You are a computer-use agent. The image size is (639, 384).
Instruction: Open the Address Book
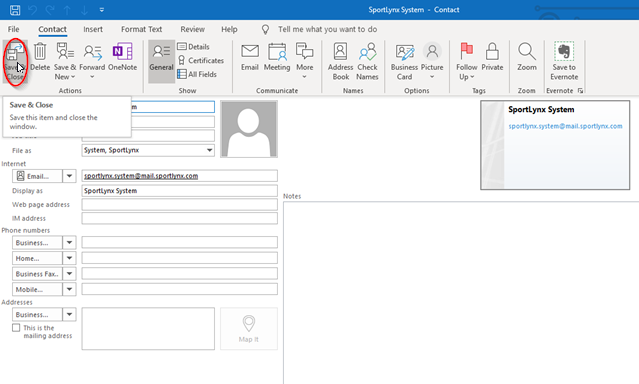click(x=340, y=61)
